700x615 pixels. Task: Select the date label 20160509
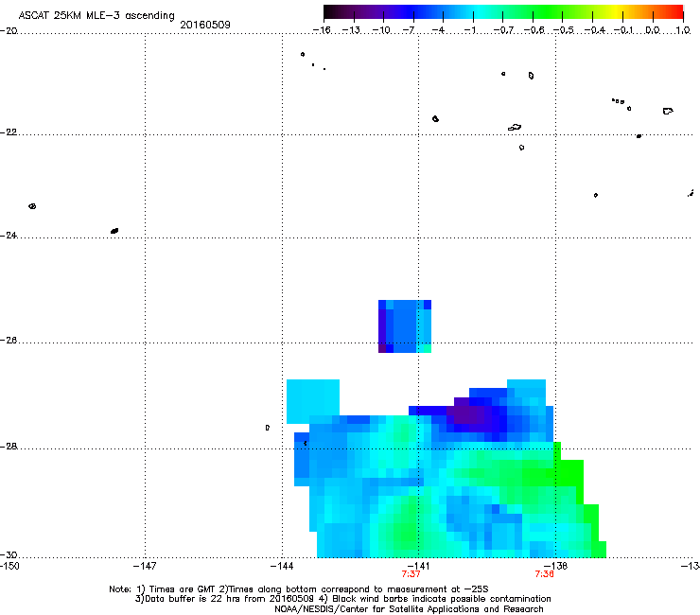[205, 25]
